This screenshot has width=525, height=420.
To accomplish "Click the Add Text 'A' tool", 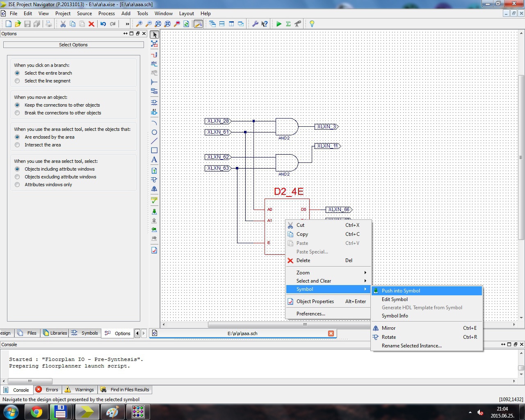I will (x=154, y=160).
